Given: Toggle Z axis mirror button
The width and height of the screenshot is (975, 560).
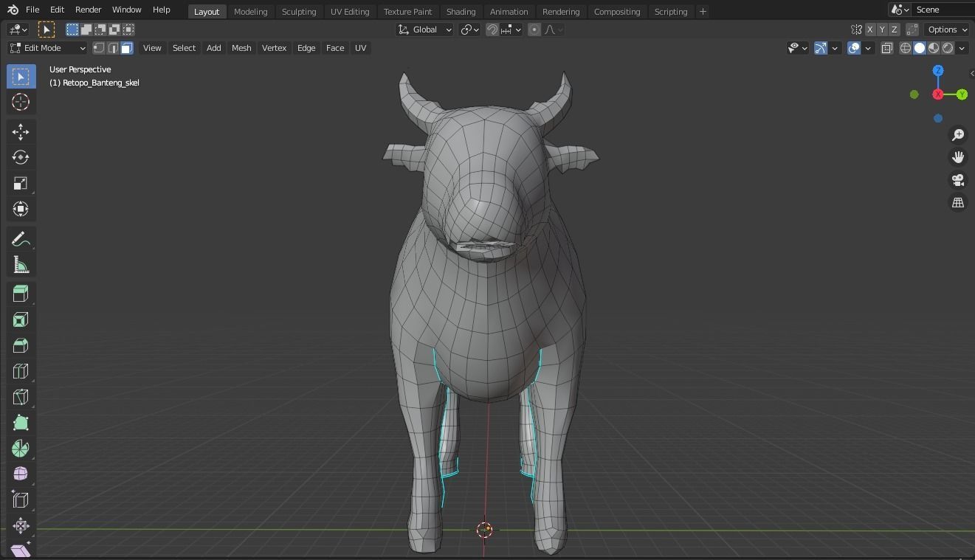Looking at the screenshot, I should point(895,30).
